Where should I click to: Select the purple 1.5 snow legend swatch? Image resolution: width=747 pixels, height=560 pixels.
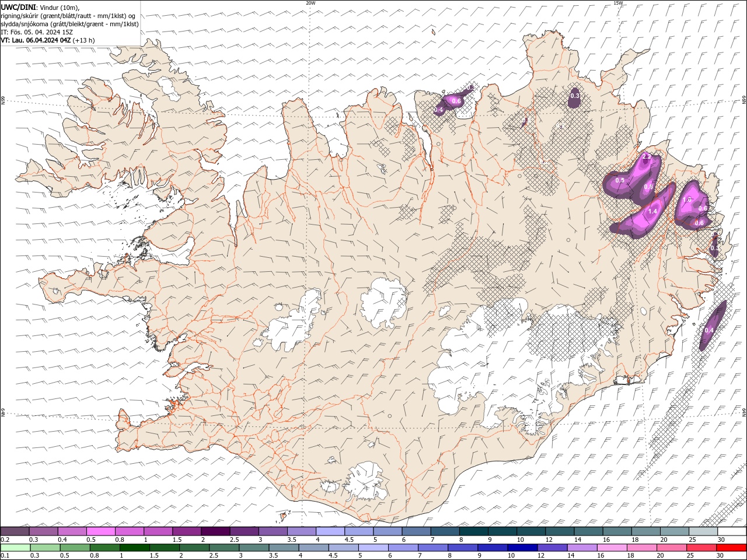(x=187, y=531)
